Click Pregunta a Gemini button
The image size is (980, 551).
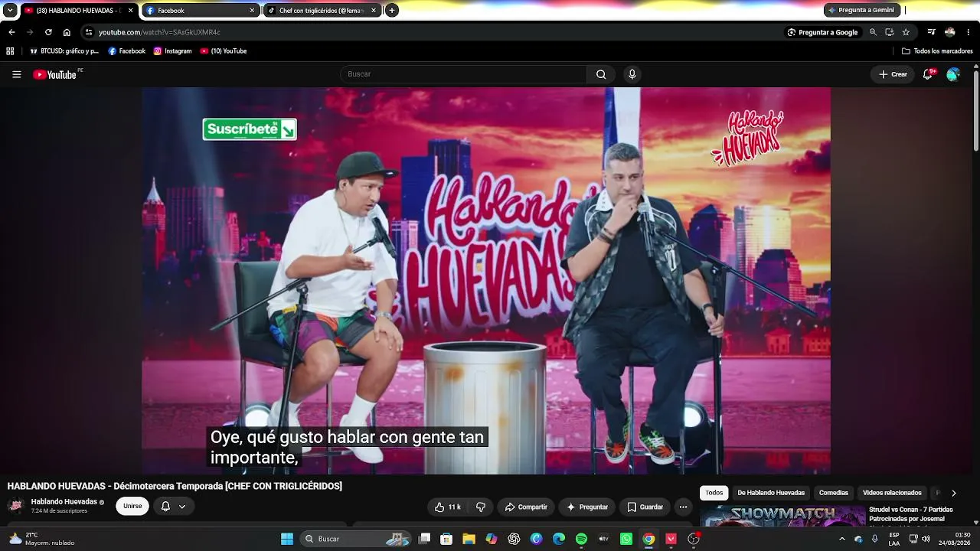[861, 10]
